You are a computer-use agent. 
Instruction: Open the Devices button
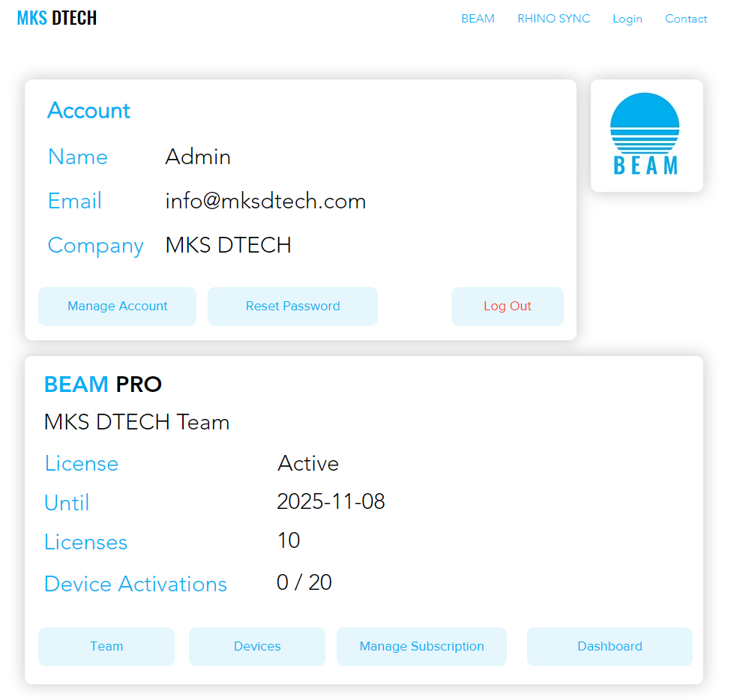[x=257, y=646]
